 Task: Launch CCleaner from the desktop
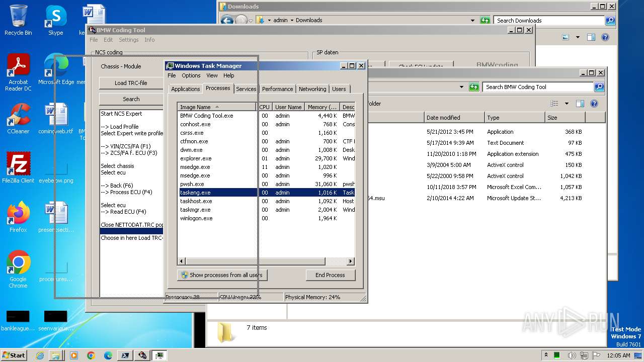pos(18,119)
